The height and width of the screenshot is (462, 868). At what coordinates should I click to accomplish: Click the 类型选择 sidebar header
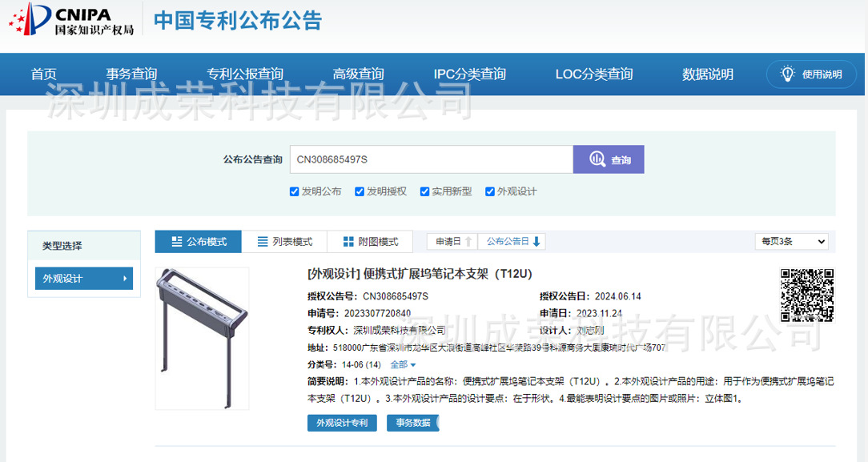pos(84,246)
